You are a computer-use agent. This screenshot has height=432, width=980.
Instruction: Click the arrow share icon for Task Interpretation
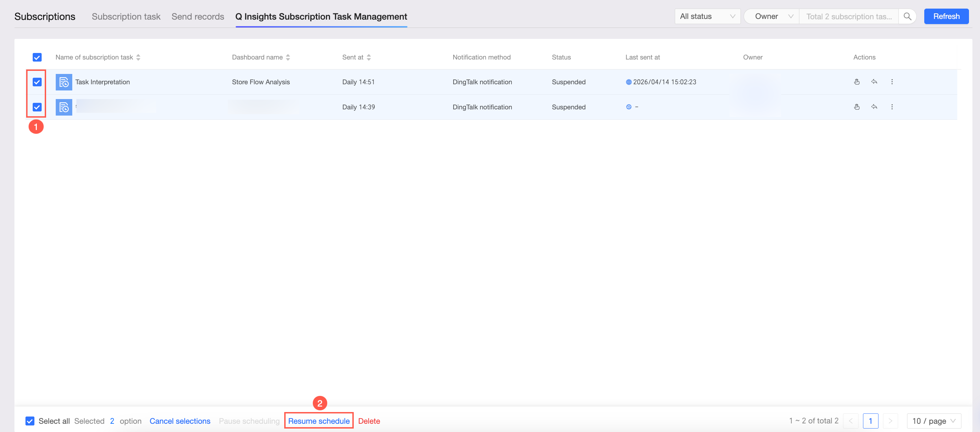[874, 82]
